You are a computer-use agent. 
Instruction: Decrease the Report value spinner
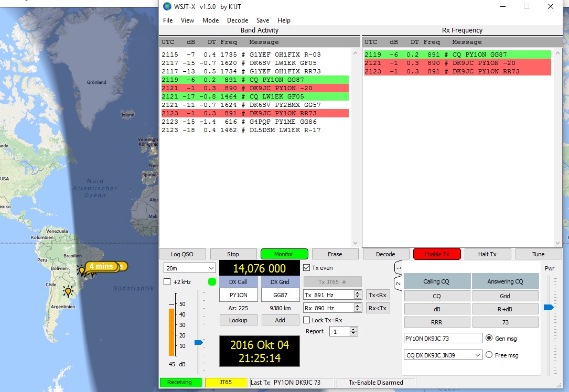pos(353,333)
